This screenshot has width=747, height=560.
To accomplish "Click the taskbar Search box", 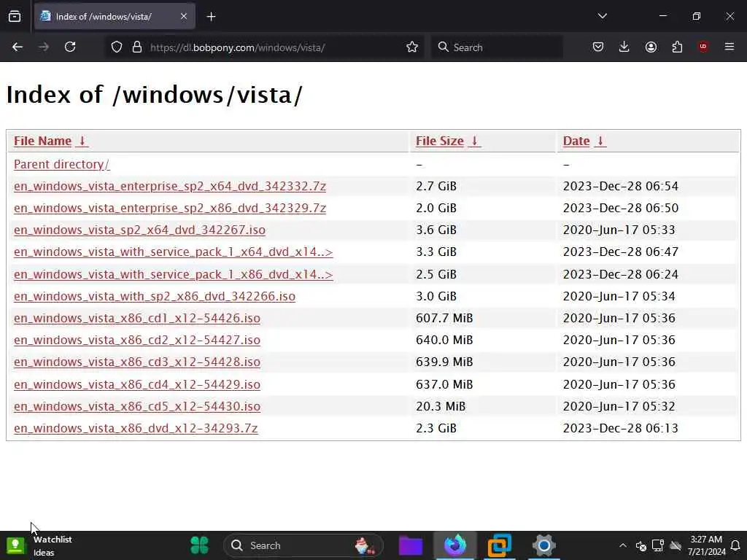I will point(303,545).
